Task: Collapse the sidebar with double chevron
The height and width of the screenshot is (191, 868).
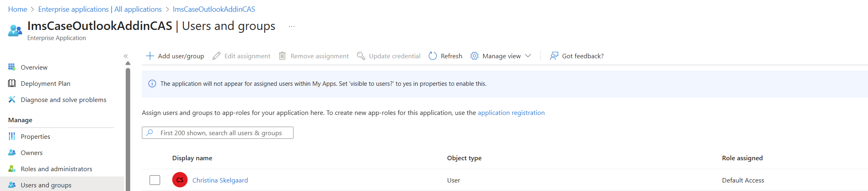Action: pyautogui.click(x=126, y=56)
